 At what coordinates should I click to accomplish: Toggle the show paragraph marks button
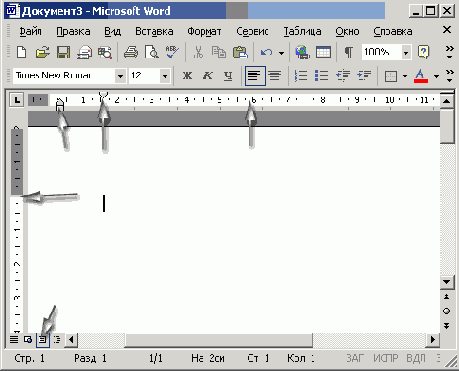pos(349,52)
